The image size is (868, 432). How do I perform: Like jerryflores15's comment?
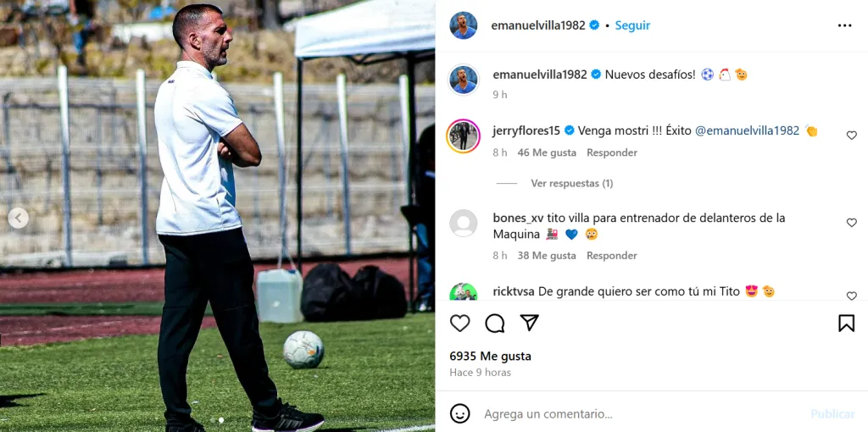tap(851, 135)
